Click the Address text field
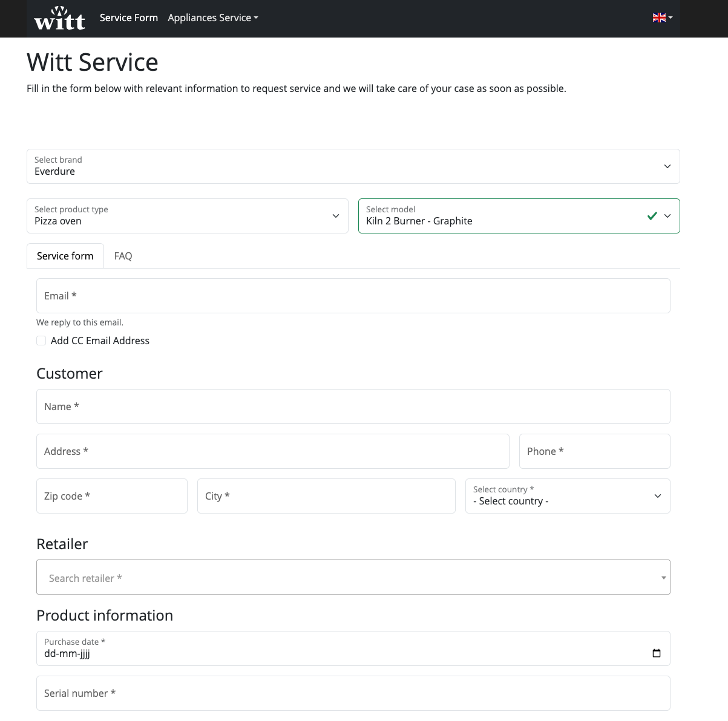 272,451
